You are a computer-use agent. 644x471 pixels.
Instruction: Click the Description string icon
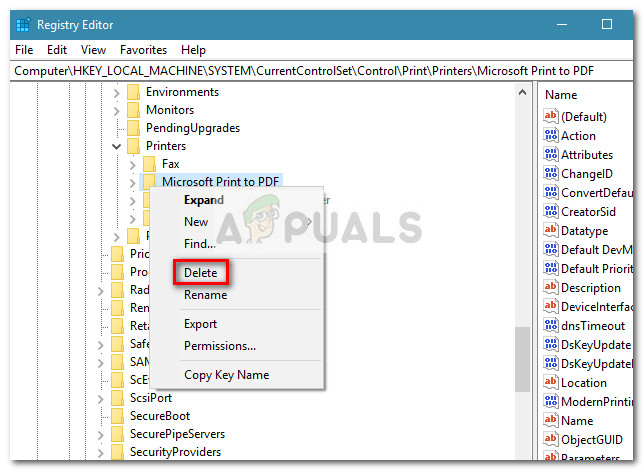[x=551, y=287]
